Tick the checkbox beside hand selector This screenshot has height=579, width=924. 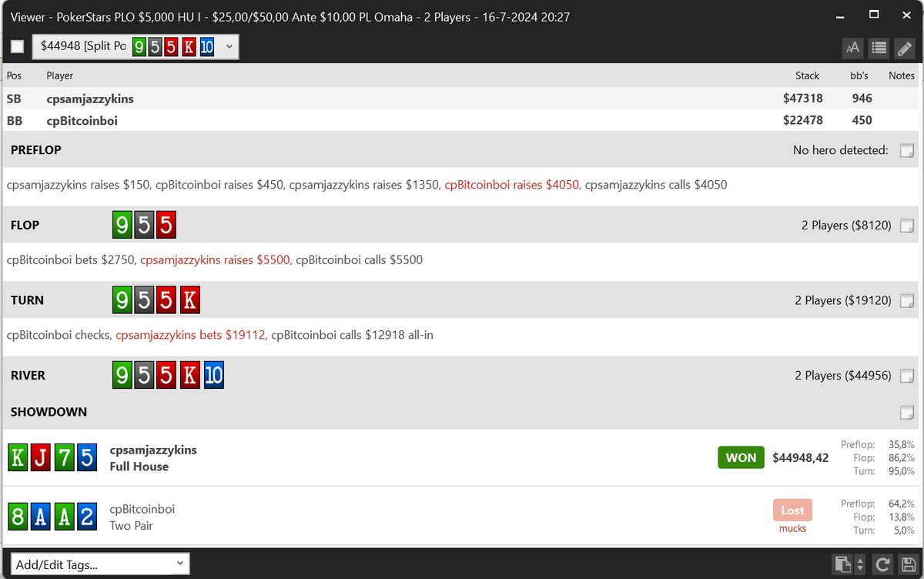(x=17, y=47)
